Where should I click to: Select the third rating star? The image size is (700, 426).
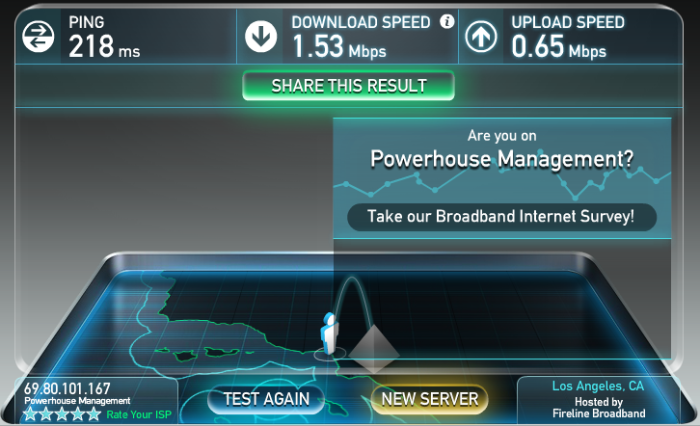point(62,414)
